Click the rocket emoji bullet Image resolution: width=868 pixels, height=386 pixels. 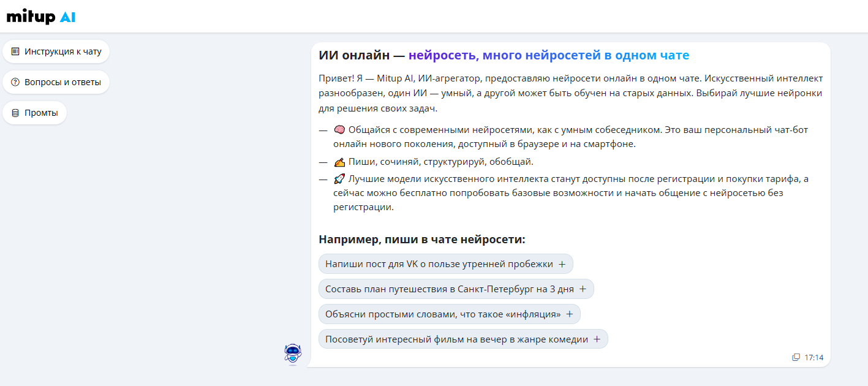(340, 179)
